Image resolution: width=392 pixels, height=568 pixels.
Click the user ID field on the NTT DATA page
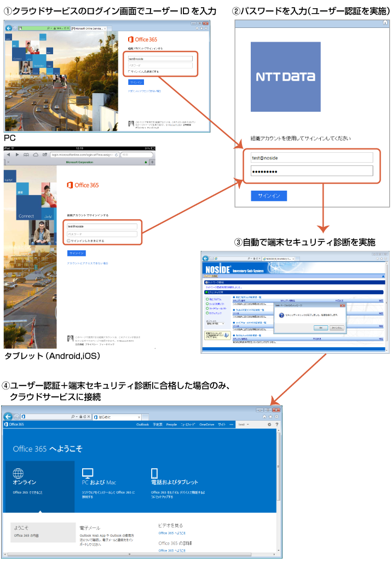click(312, 158)
